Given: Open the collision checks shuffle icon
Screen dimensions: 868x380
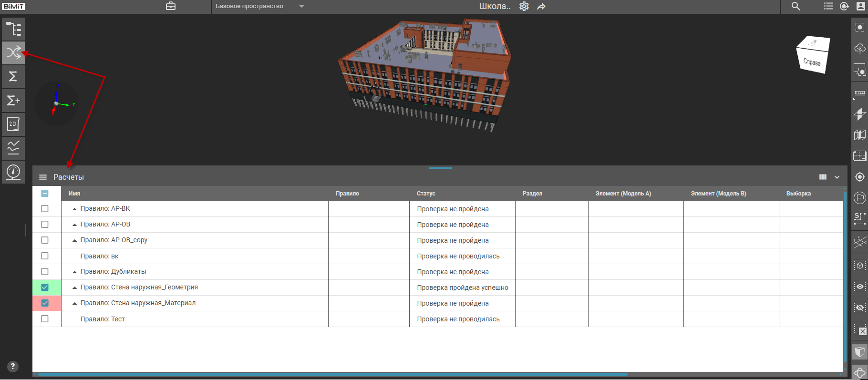Looking at the screenshot, I should point(13,53).
